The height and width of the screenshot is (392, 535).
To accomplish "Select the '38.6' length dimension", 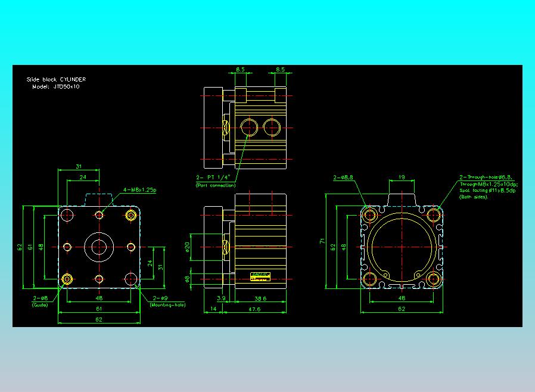I will (x=260, y=298).
